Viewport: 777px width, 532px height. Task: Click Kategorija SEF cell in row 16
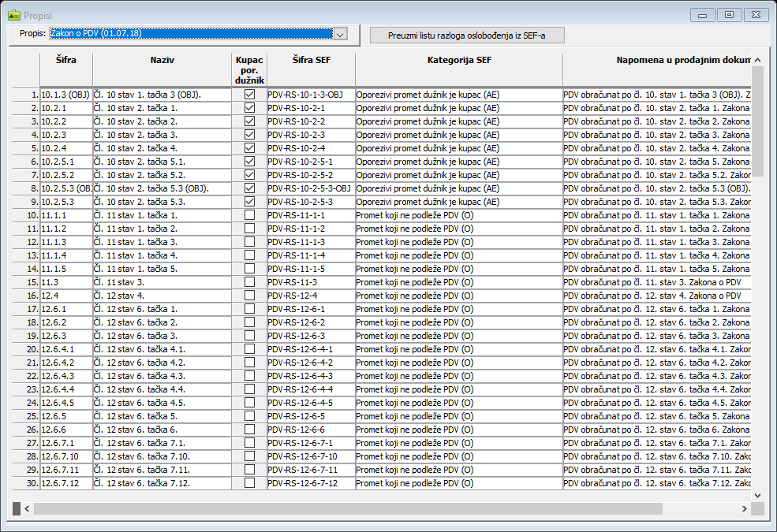[x=459, y=296]
